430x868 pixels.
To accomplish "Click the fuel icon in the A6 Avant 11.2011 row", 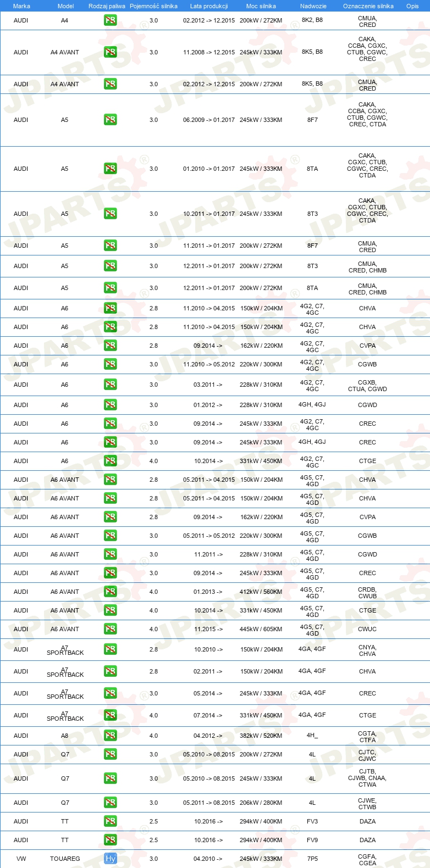I will (111, 554).
